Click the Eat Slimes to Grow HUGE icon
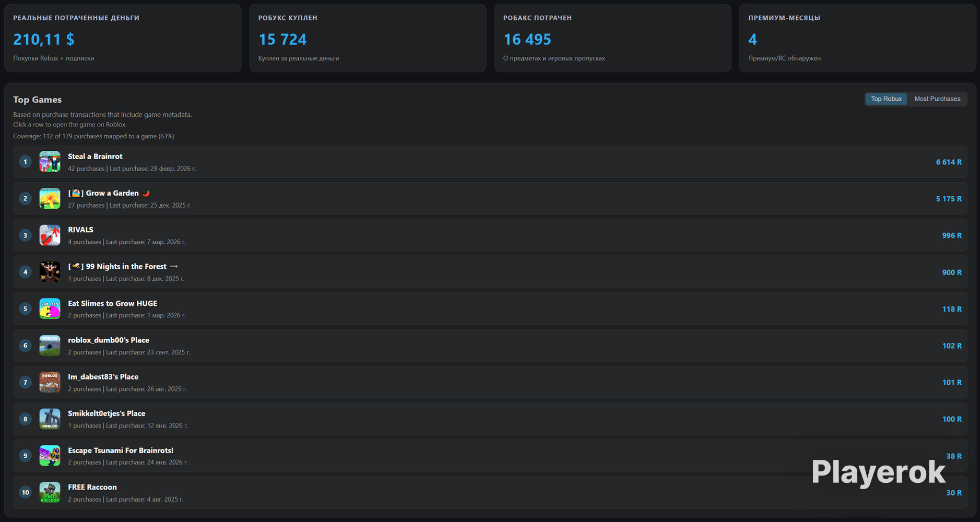This screenshot has height=522, width=980. click(x=50, y=309)
